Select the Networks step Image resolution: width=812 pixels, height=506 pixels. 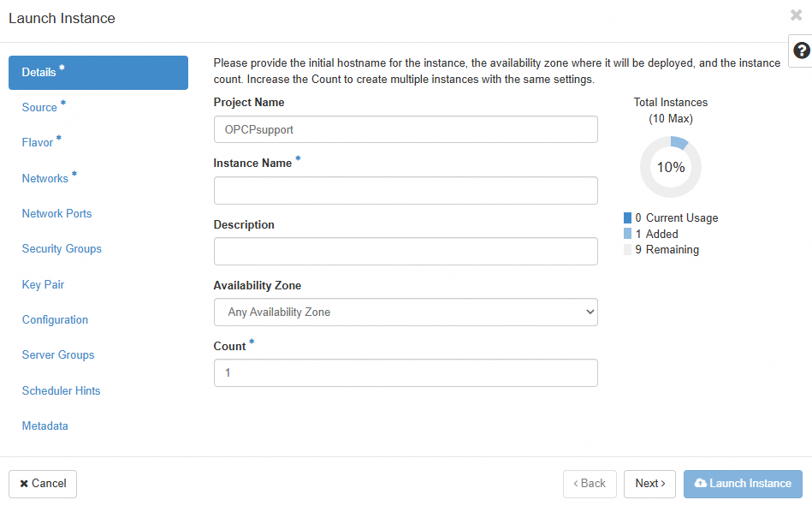(x=44, y=178)
